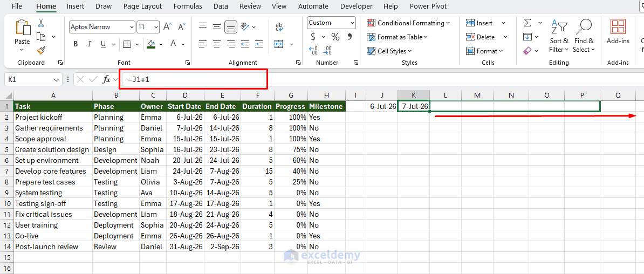Apply top vertical alignment
Image resolution: width=644 pixels, height=274 pixels.
202,26
